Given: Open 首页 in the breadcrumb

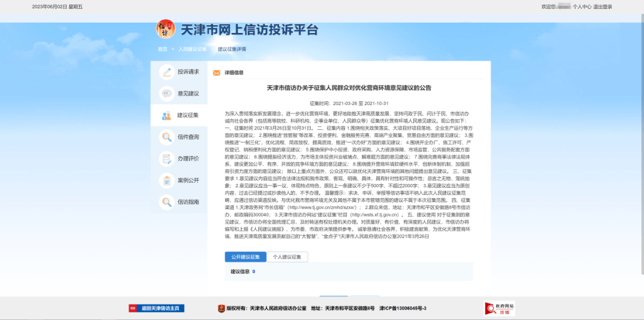Looking at the screenshot, I should (162, 49).
